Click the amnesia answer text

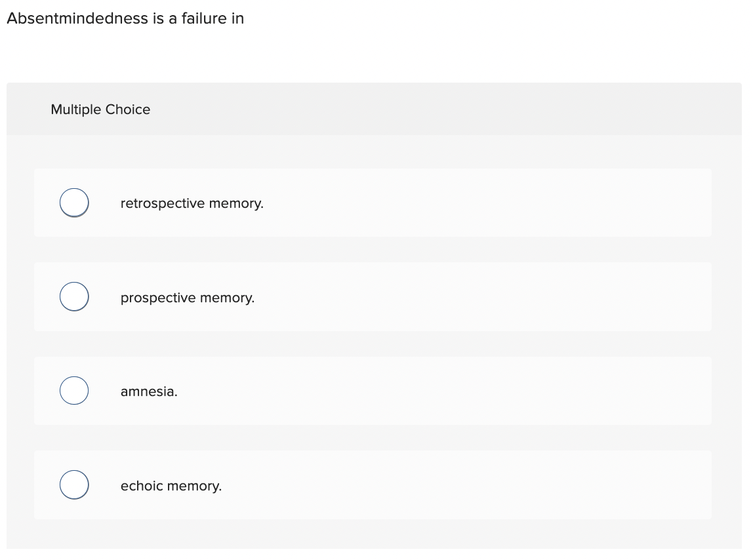coord(148,391)
